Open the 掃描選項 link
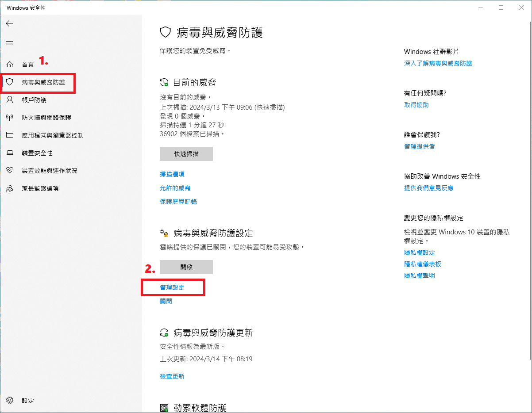 coord(172,174)
